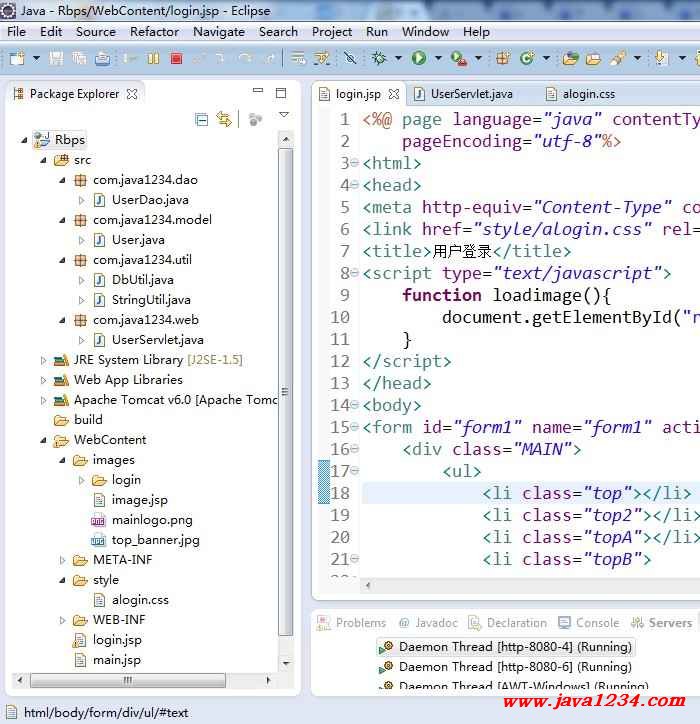Viewport: 700px width, 724px height.
Task: Open dropdown next to New Java Class icon
Action: [x=546, y=58]
